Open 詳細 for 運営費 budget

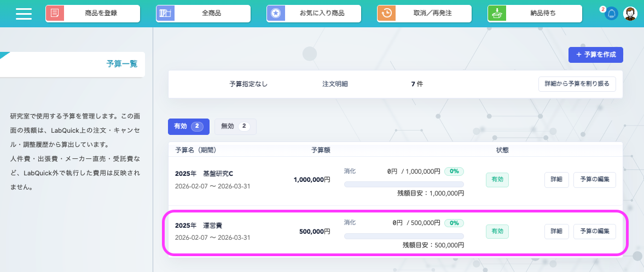point(556,232)
